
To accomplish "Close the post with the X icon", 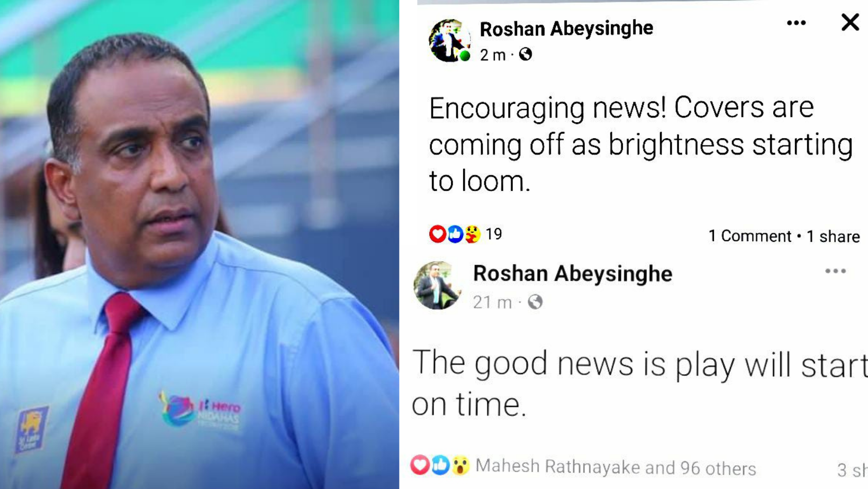I will tap(850, 22).
